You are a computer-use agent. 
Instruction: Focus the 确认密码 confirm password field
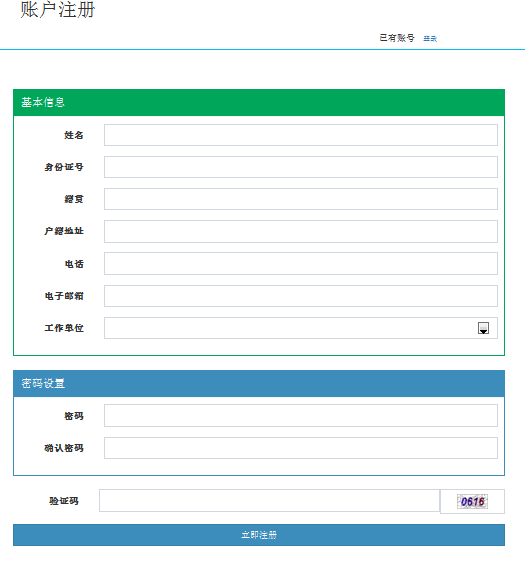(x=301, y=448)
